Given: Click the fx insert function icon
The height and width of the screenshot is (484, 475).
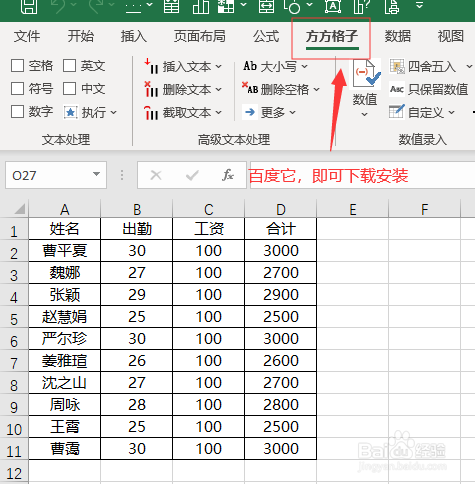Looking at the screenshot, I should click(228, 175).
